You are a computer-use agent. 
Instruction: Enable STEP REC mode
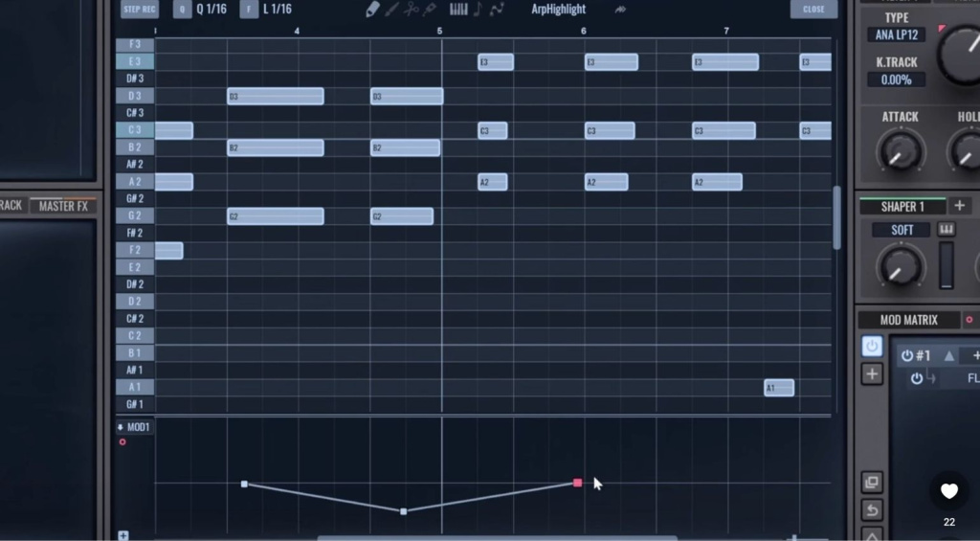click(x=140, y=10)
